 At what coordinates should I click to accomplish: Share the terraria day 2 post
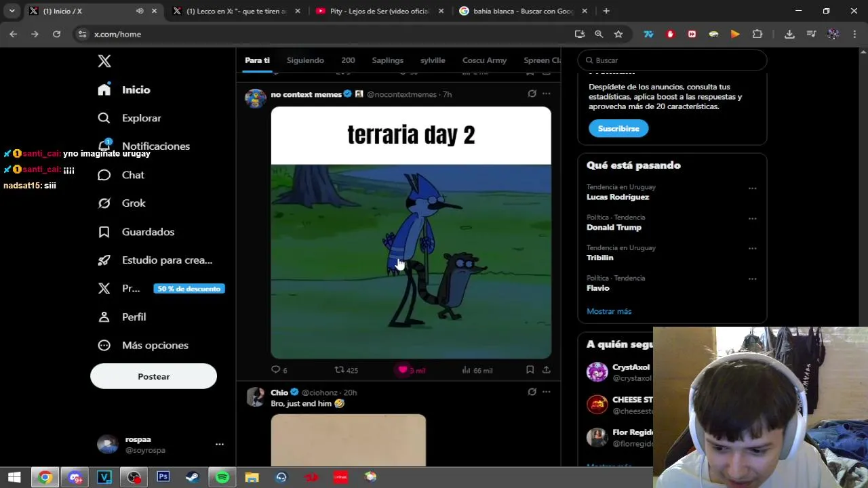pos(546,369)
